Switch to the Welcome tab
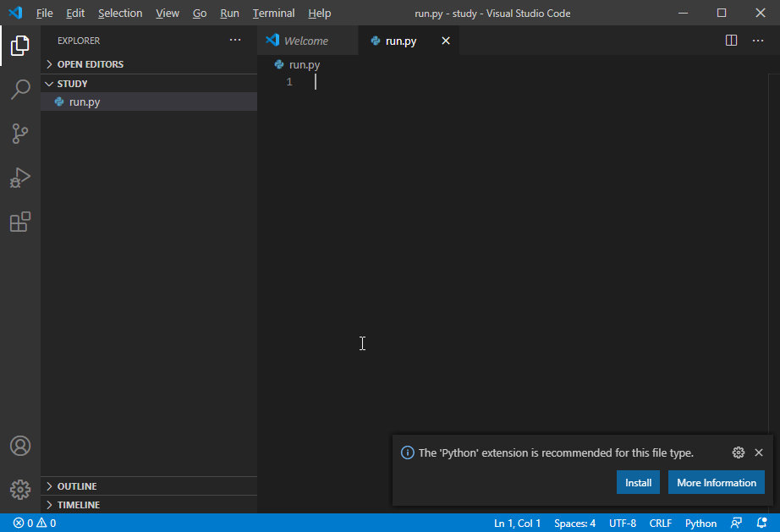 click(x=305, y=41)
